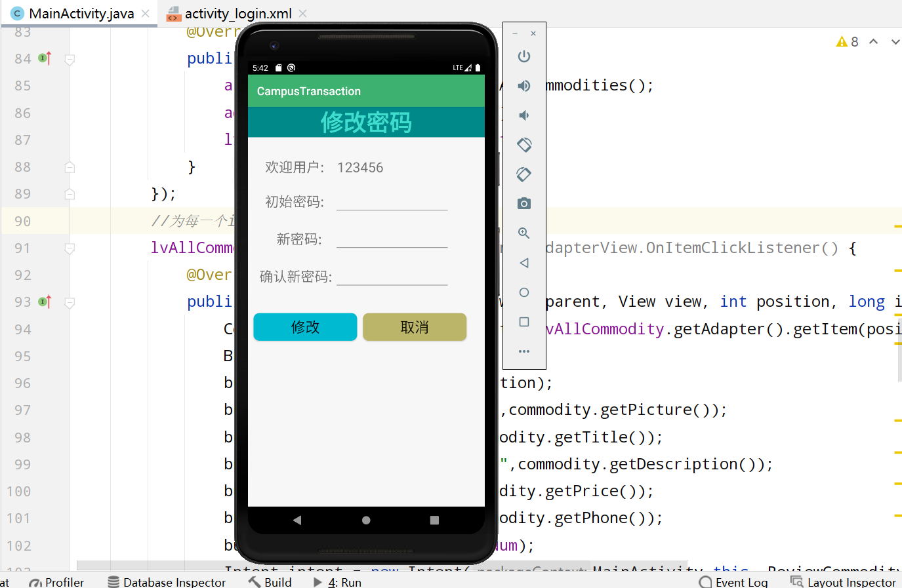The height and width of the screenshot is (588, 902).
Task: Click the emulator zoom magnifier icon
Action: tap(523, 233)
